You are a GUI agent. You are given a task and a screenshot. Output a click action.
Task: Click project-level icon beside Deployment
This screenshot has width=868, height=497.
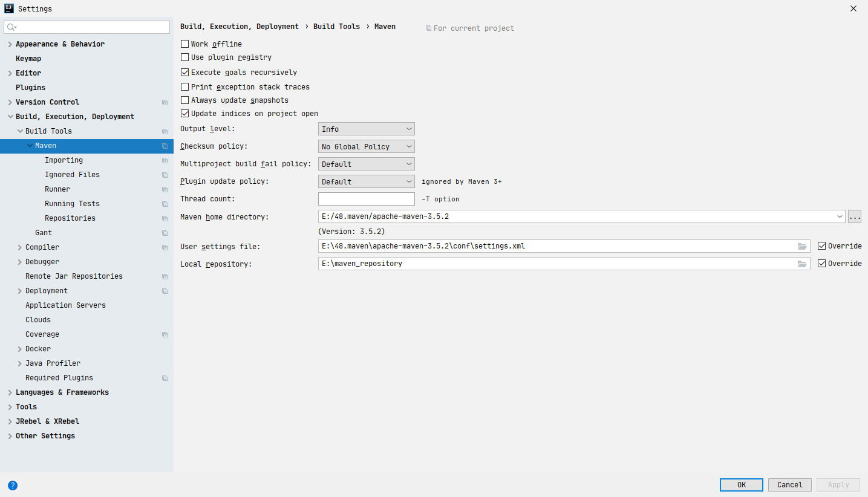click(165, 291)
